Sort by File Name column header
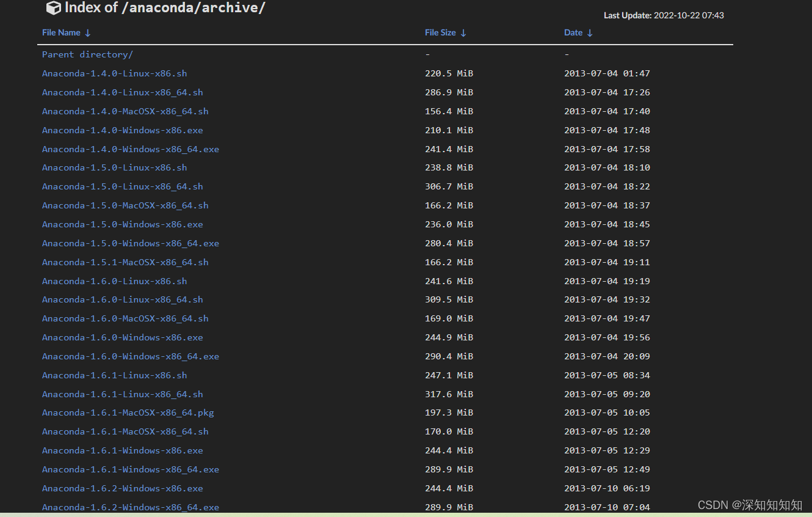This screenshot has height=517, width=812. pos(67,33)
